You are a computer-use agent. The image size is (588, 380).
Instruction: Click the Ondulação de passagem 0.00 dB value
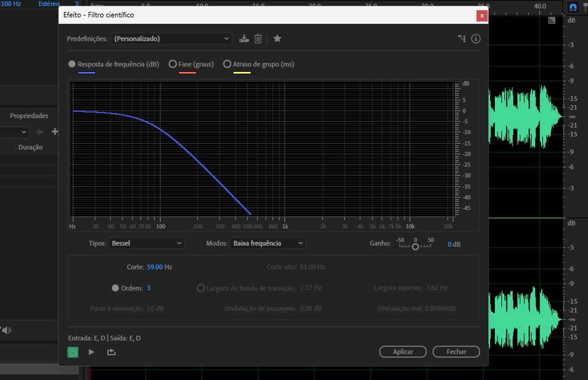click(x=311, y=309)
